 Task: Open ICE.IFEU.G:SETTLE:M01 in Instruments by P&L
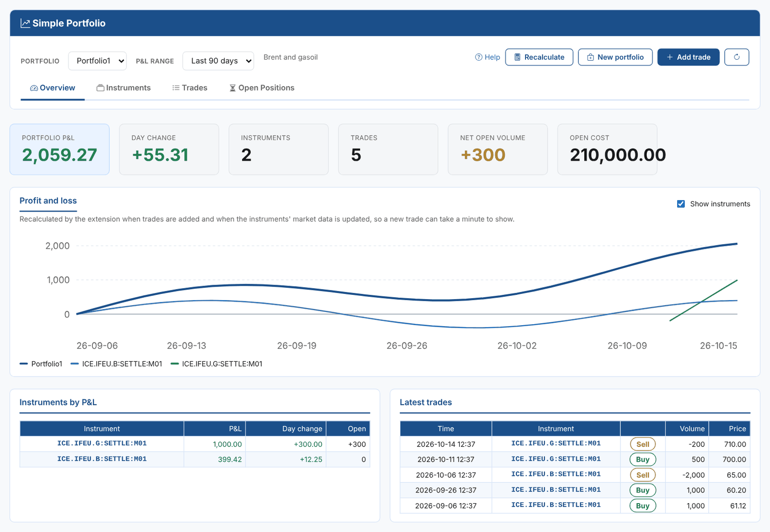pos(102,443)
